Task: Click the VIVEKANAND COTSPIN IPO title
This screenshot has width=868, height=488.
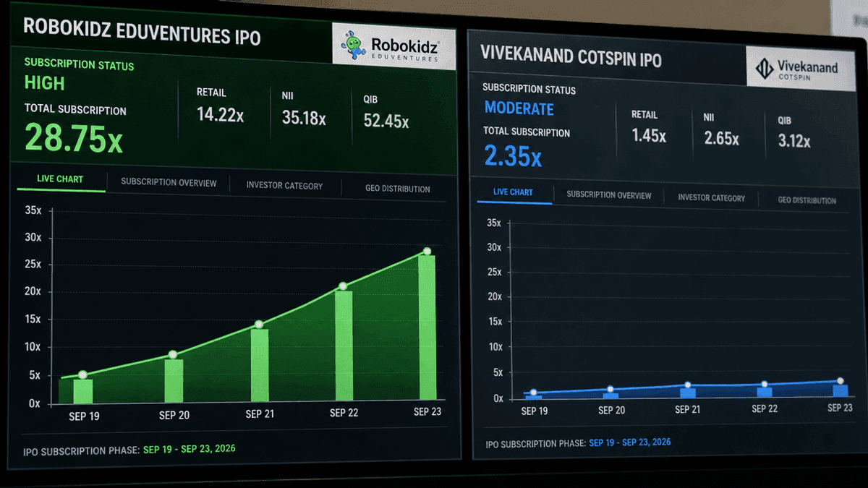Action: click(571, 56)
